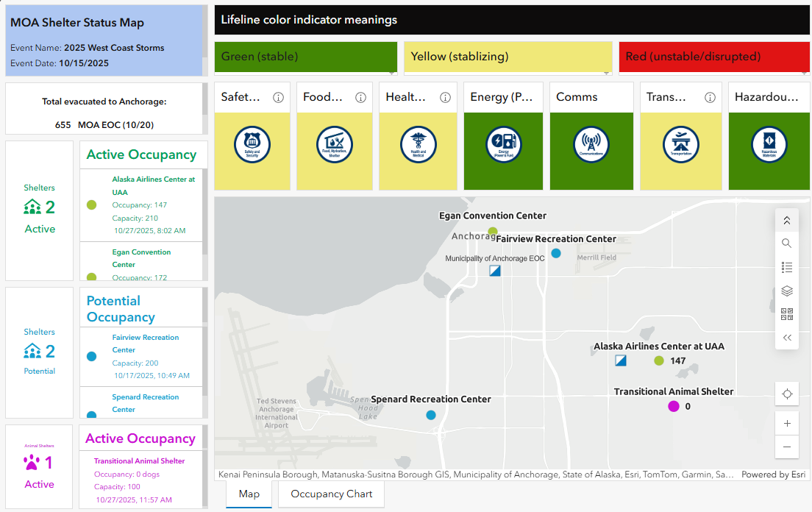Click the find my location button
This screenshot has width=812, height=512.
click(x=787, y=394)
